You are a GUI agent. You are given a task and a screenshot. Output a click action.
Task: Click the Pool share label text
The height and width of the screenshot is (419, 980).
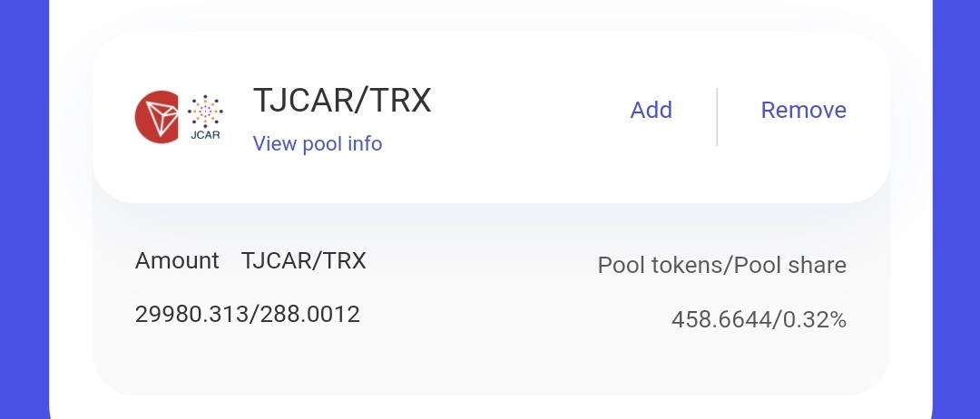pyautogui.click(x=789, y=266)
